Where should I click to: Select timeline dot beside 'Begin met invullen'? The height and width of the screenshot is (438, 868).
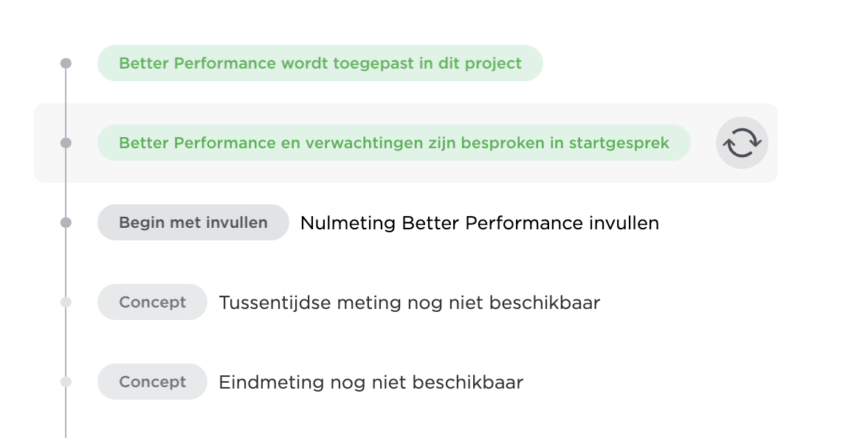click(x=66, y=223)
